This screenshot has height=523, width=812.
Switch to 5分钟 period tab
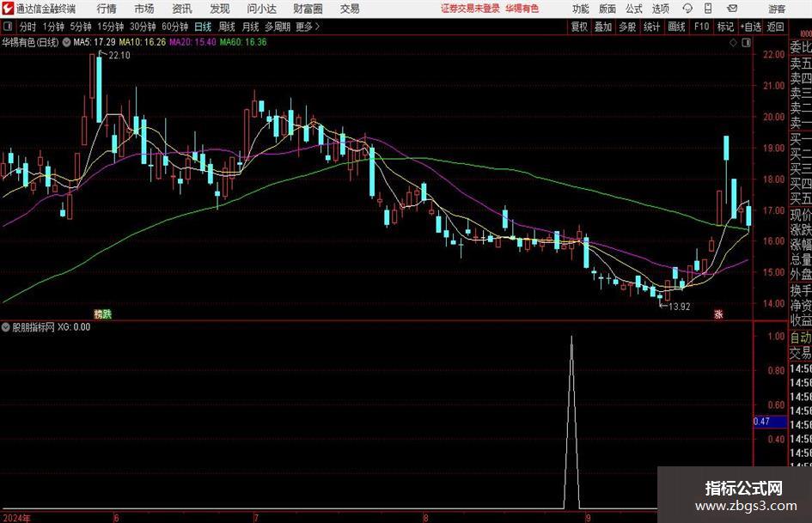coord(81,27)
